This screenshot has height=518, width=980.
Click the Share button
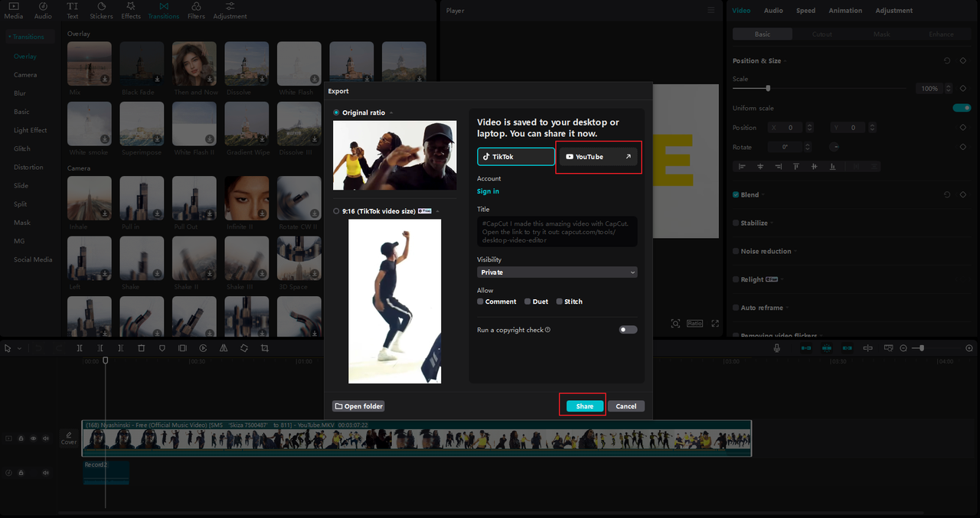(584, 406)
